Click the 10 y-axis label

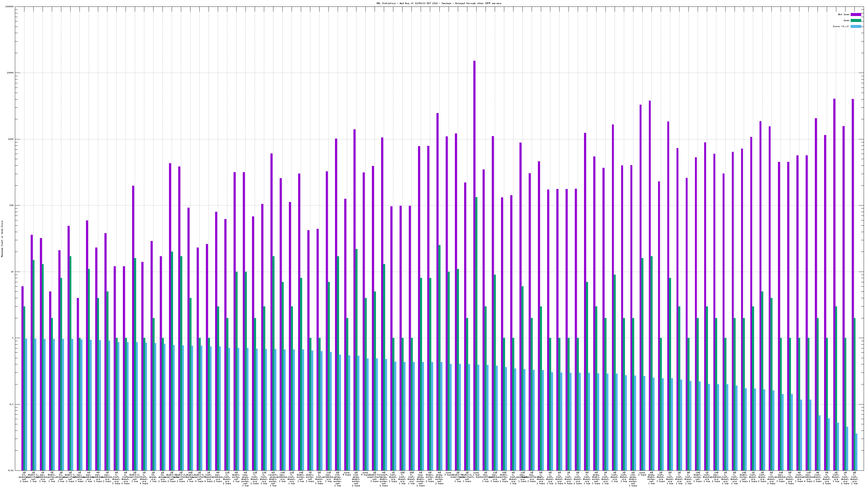point(12,272)
